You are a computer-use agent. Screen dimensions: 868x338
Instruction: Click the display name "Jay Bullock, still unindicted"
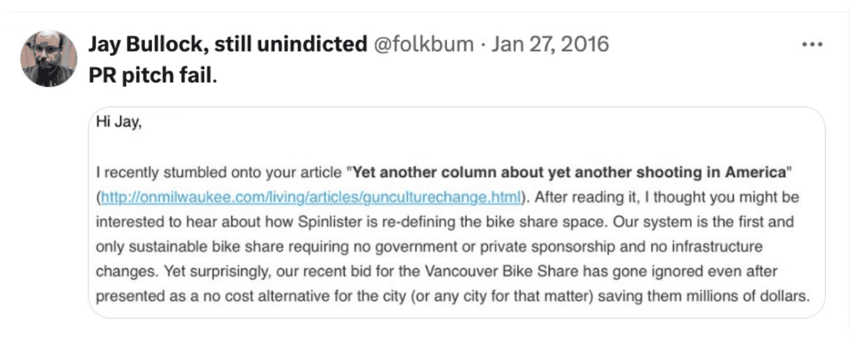(x=227, y=45)
